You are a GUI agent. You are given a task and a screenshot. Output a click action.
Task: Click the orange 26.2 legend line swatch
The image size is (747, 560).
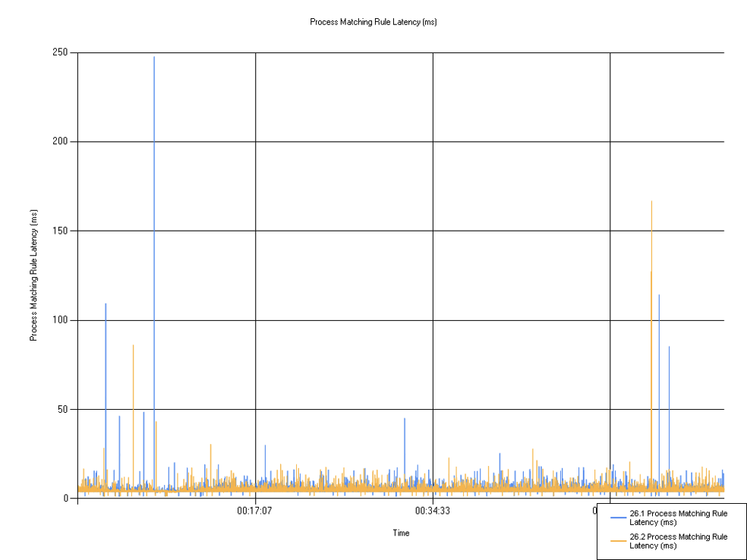(619, 541)
